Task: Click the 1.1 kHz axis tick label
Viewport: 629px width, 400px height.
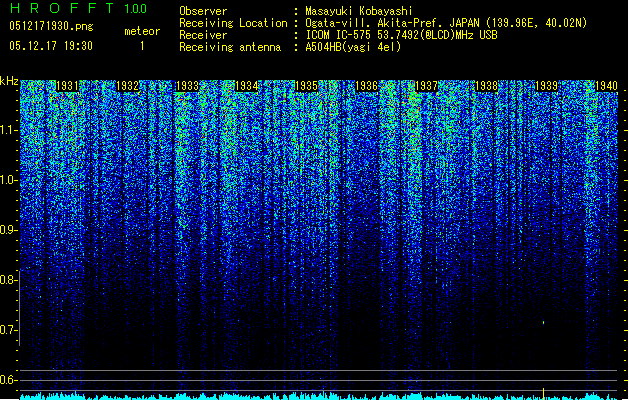Action: pos(9,130)
